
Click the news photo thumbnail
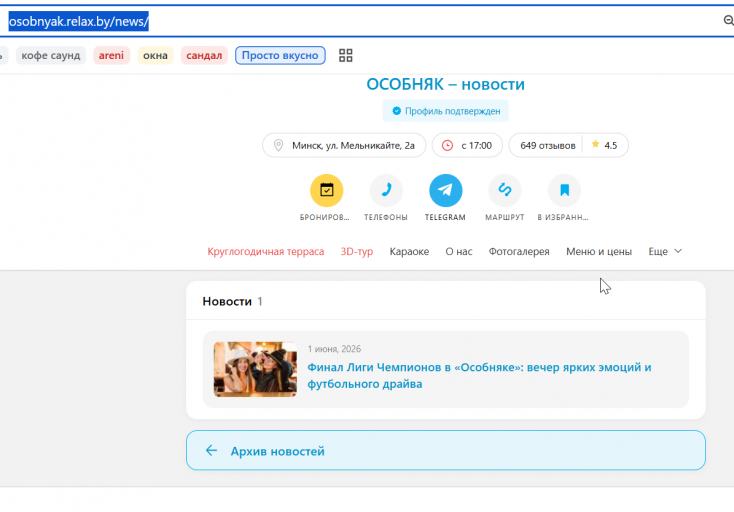(x=255, y=369)
